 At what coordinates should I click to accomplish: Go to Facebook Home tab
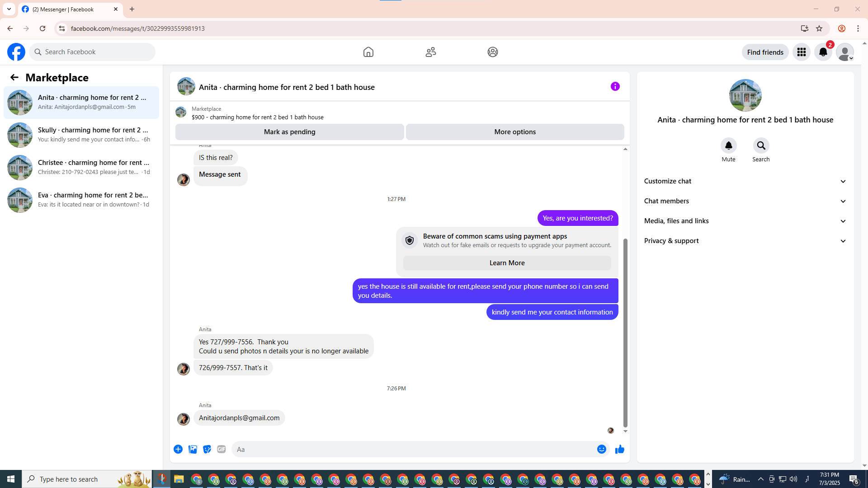[x=368, y=52]
